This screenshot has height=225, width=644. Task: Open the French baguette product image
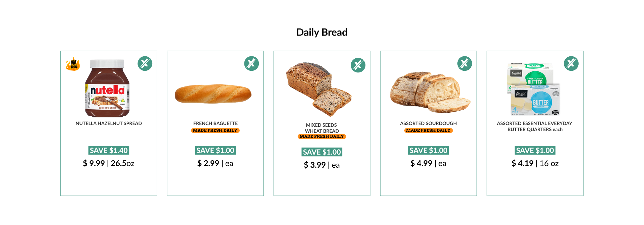(213, 94)
